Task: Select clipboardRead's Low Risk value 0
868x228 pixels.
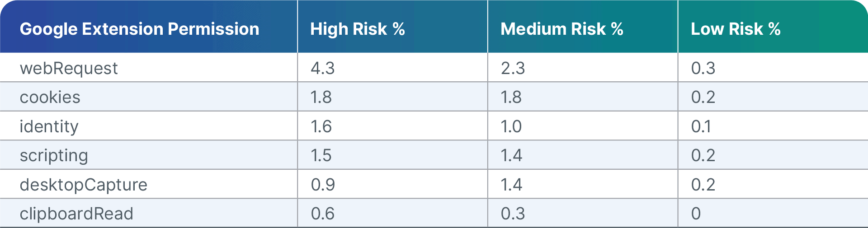Action: (696, 214)
